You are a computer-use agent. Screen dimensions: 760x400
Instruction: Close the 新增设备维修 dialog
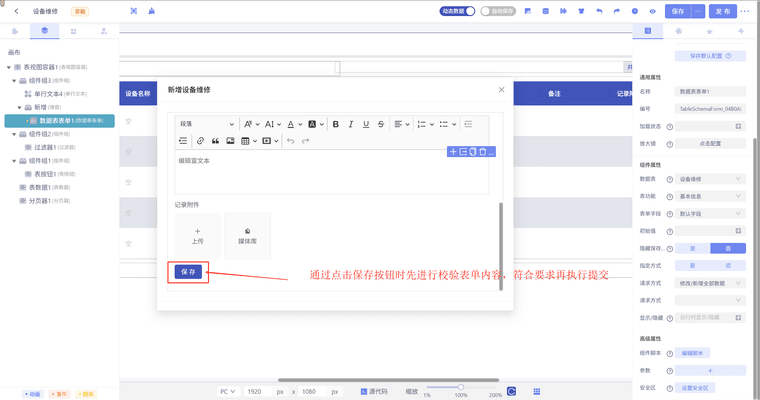[501, 90]
